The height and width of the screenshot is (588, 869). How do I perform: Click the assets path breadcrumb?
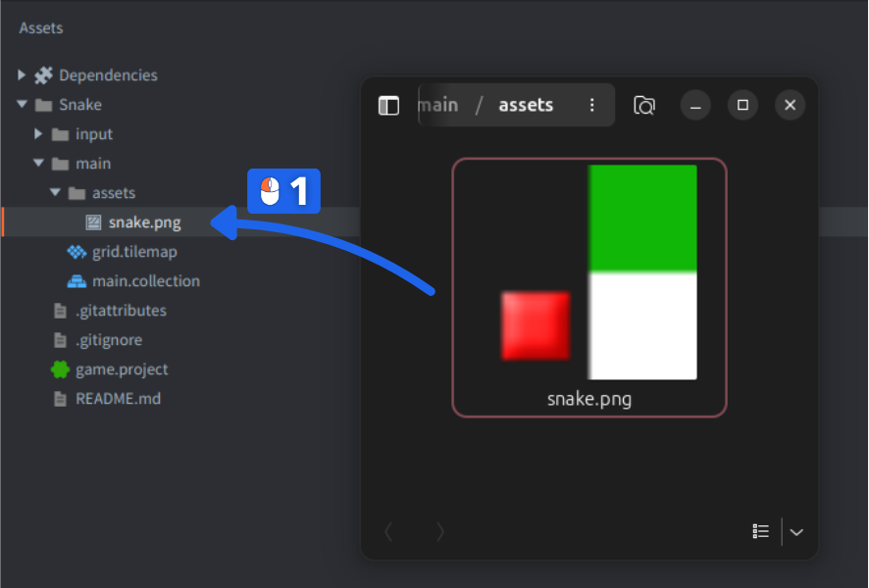[526, 105]
